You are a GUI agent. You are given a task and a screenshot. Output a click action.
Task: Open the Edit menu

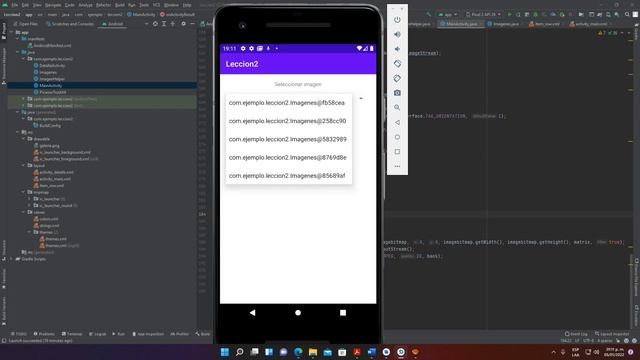coord(25,5)
